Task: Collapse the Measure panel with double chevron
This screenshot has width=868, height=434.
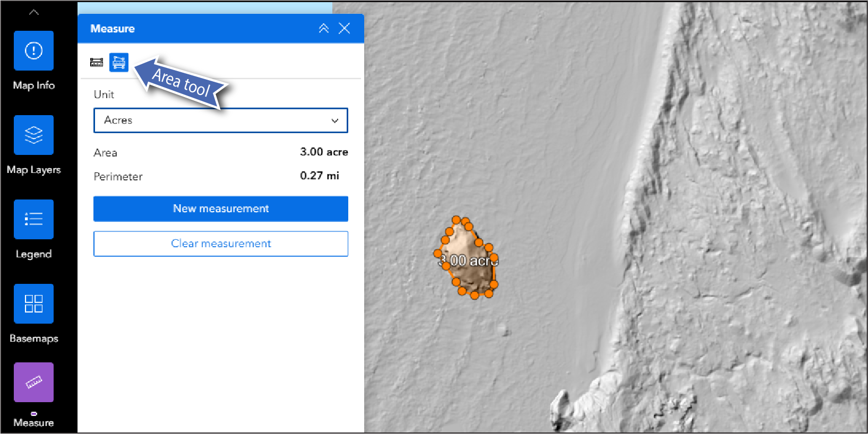Action: [x=324, y=29]
